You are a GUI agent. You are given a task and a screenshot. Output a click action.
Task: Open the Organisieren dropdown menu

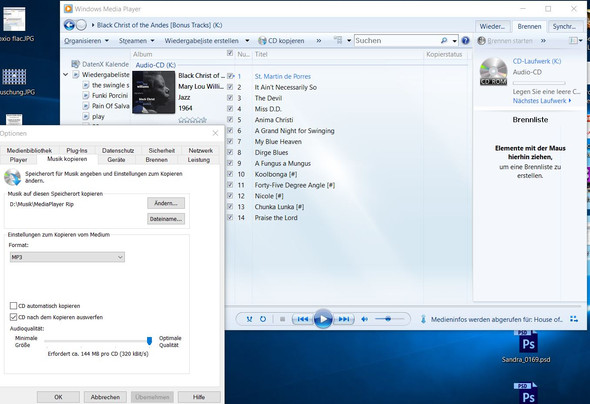point(86,41)
